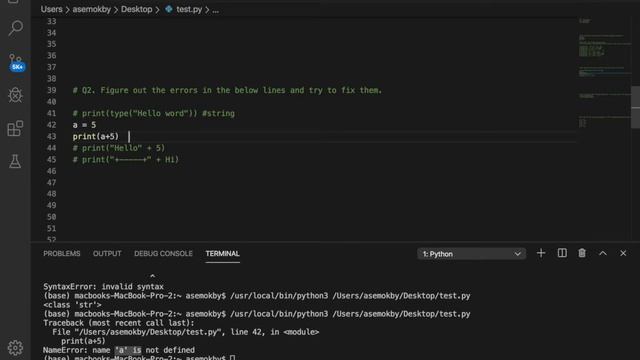This screenshot has height=360, width=640.
Task: Click the '# Q2. Figure out the errors' comment
Action: tap(227, 90)
